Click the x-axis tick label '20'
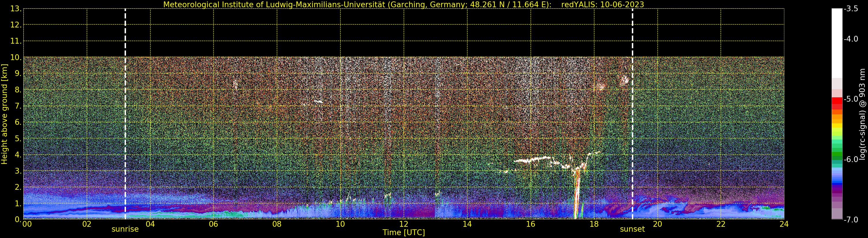The width and height of the screenshot is (868, 238). click(x=657, y=224)
